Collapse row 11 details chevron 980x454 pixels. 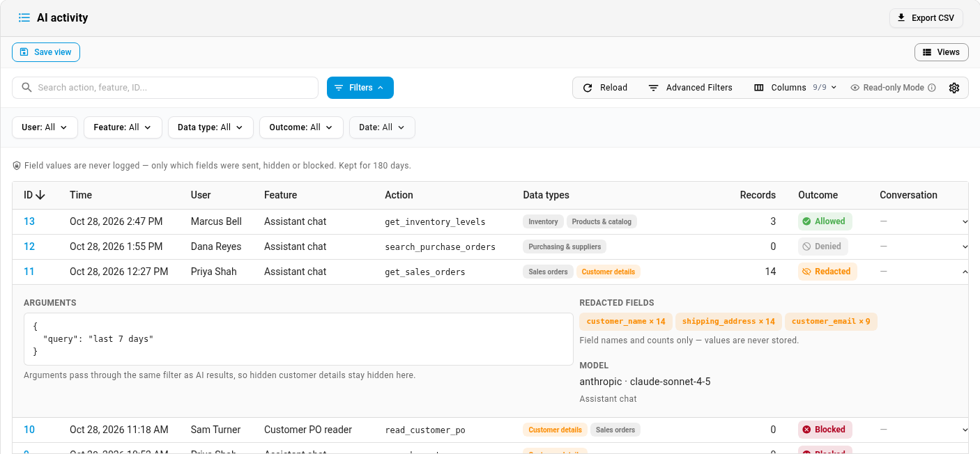pyautogui.click(x=965, y=272)
